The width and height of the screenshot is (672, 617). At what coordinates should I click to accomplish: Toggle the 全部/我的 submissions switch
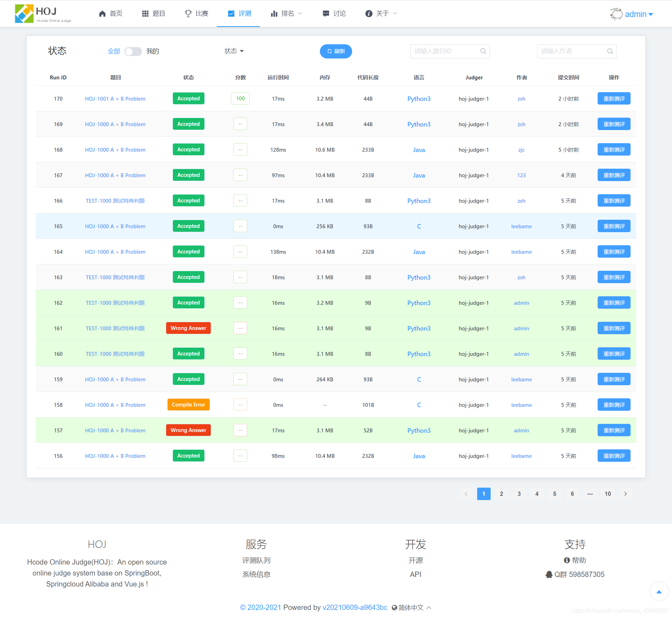133,51
